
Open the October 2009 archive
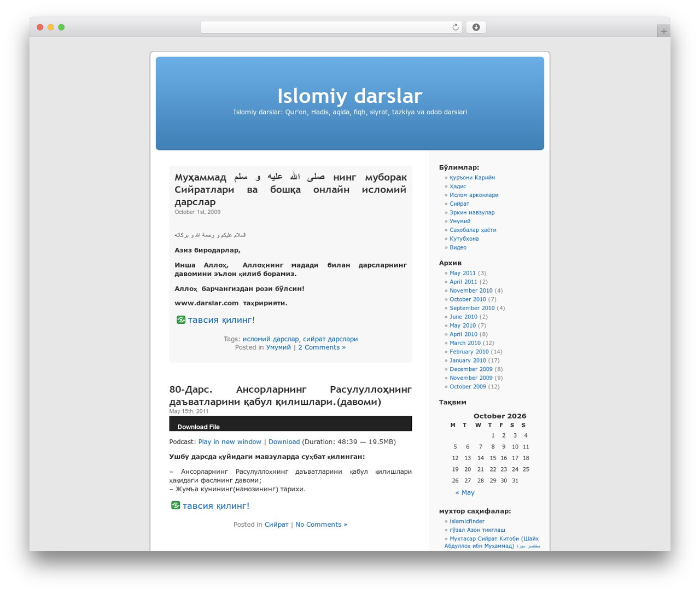tap(468, 387)
